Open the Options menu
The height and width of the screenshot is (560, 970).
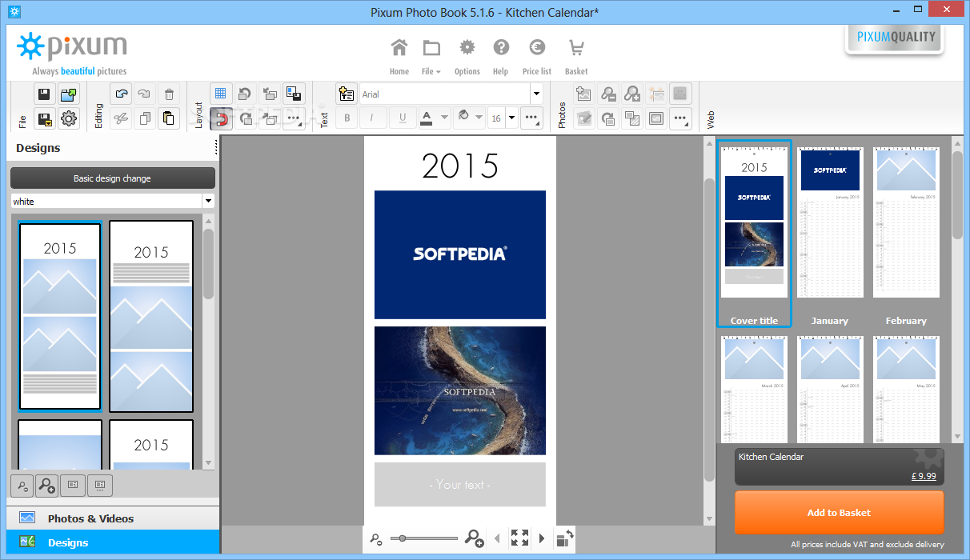(467, 57)
